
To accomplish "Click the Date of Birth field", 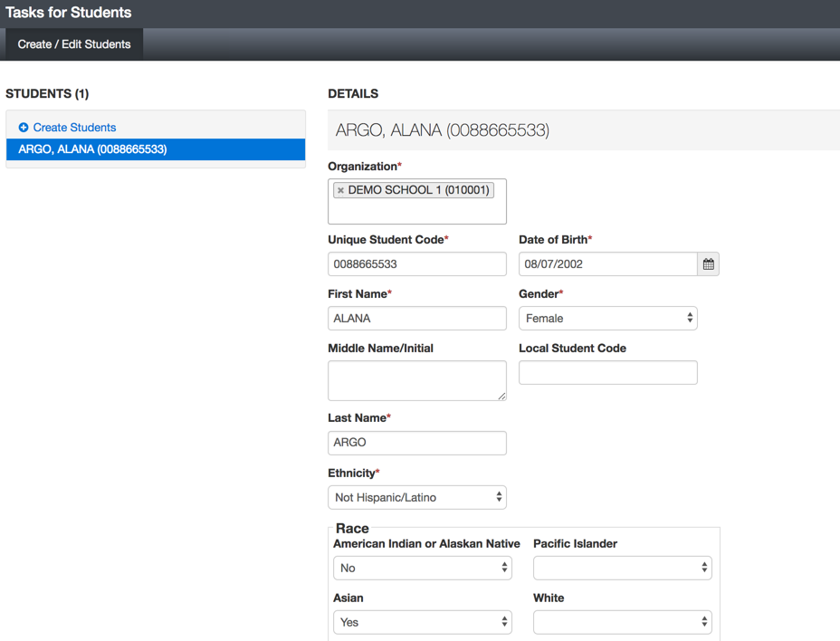I will tap(608, 264).
